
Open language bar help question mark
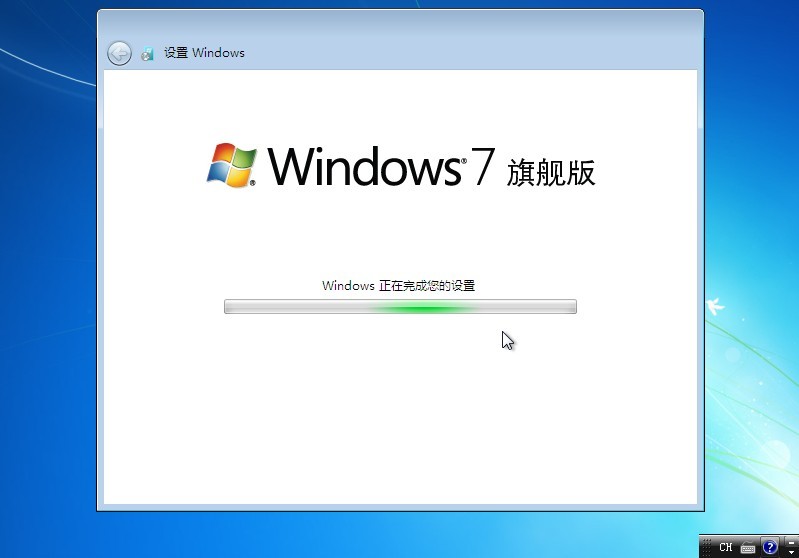pos(770,547)
